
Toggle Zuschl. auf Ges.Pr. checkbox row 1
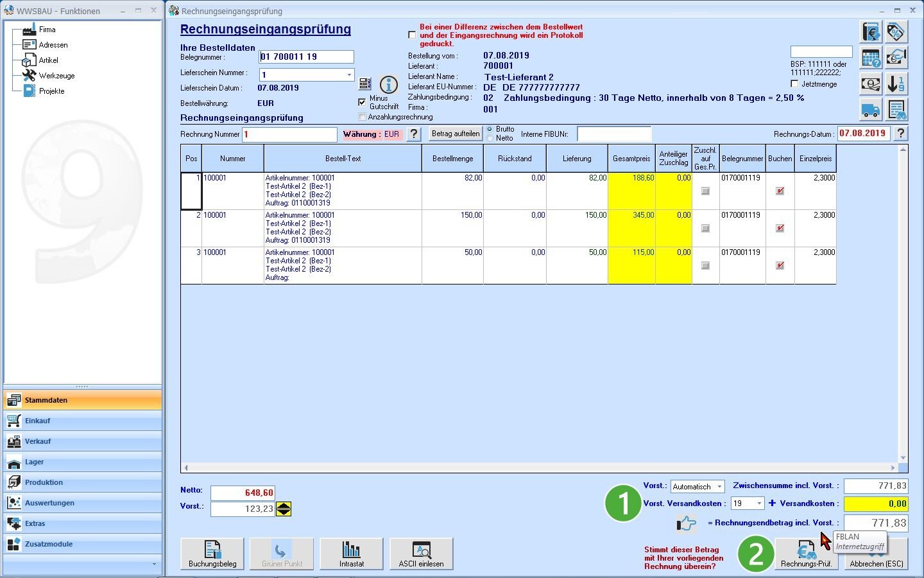[705, 191]
